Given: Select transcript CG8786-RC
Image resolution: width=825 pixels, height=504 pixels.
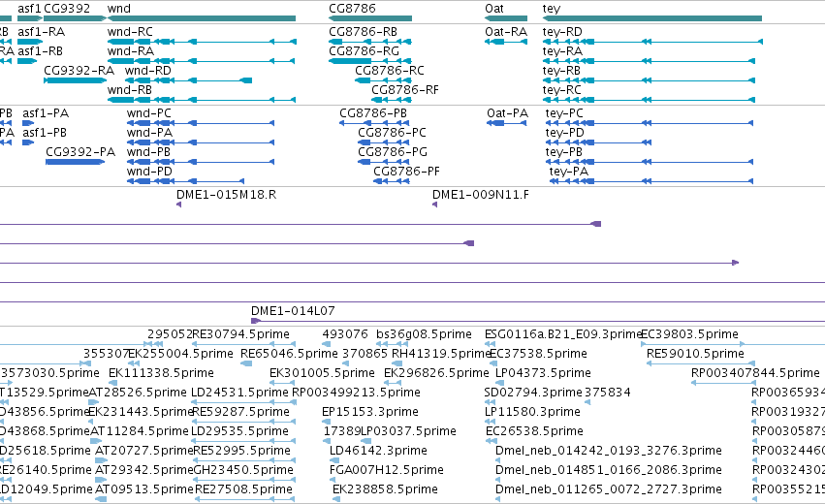Looking at the screenshot, I should pyautogui.click(x=390, y=71).
